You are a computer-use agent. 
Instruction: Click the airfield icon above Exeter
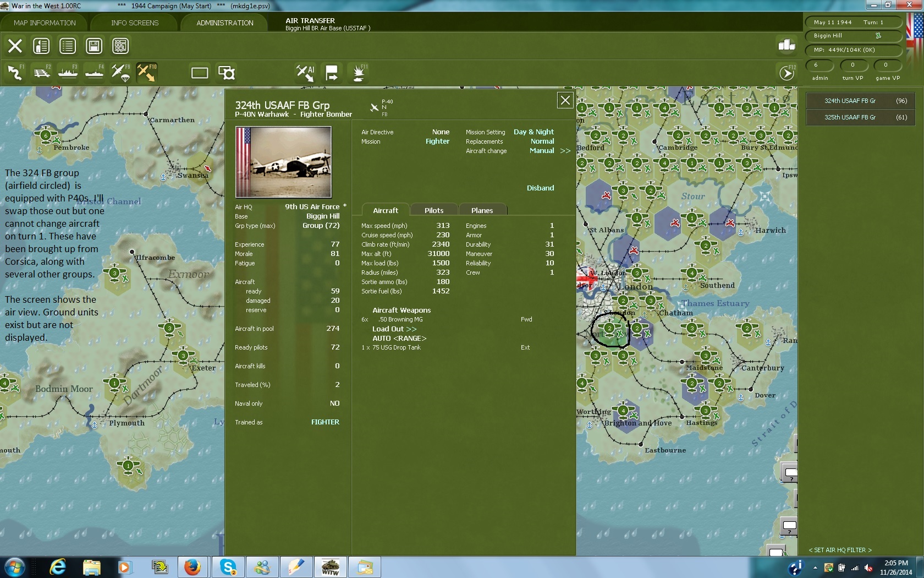point(184,355)
